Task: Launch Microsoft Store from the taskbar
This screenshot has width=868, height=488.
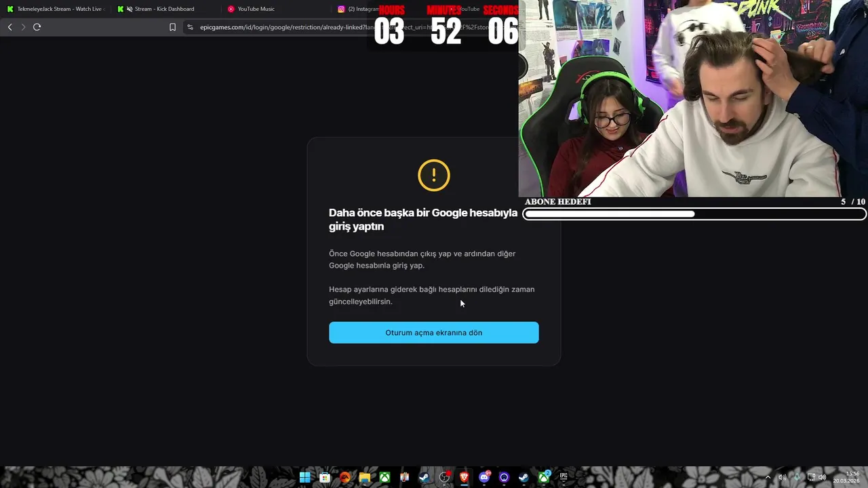Action: 325,477
